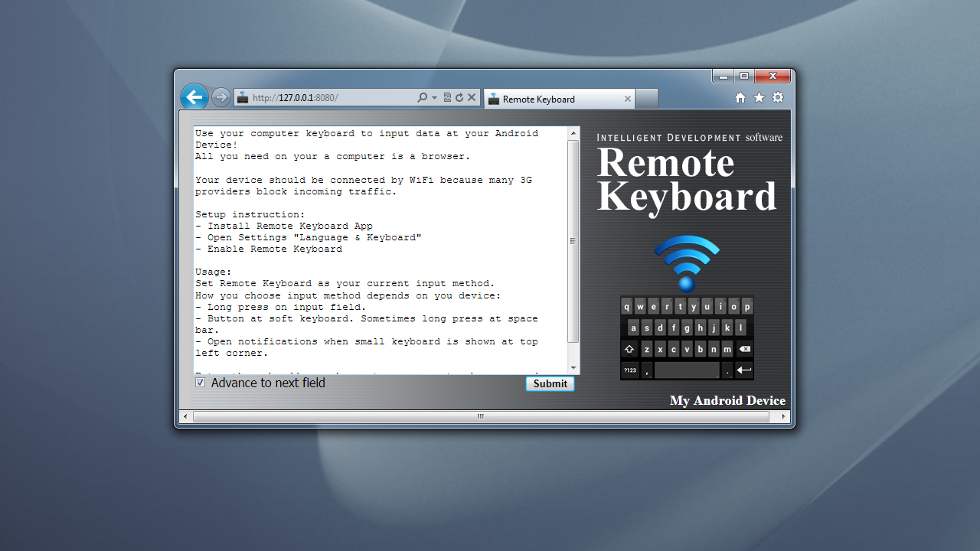Open Favorites with the star icon

(759, 98)
